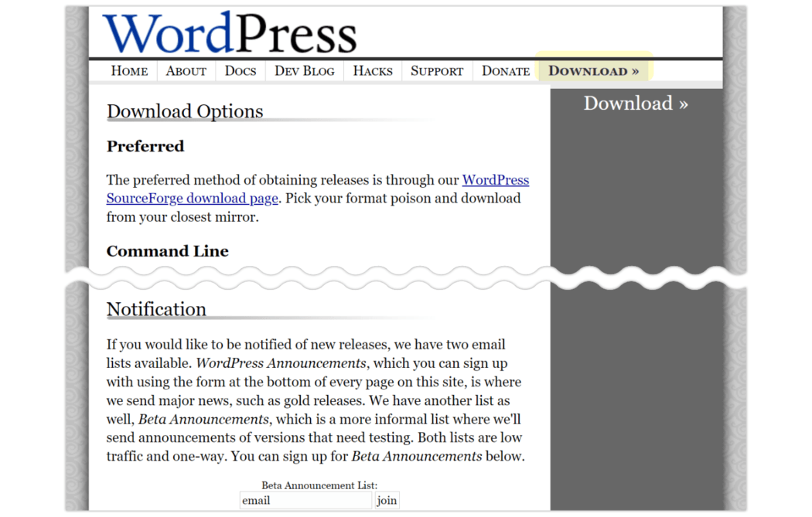Click the WordPress logo header

point(230,33)
